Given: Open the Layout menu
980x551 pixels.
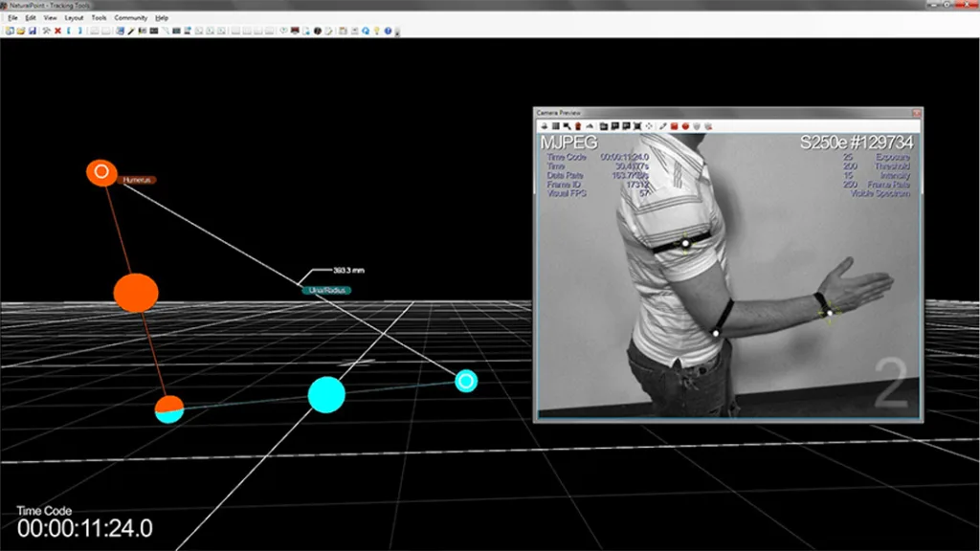Looking at the screenshot, I should 74,18.
